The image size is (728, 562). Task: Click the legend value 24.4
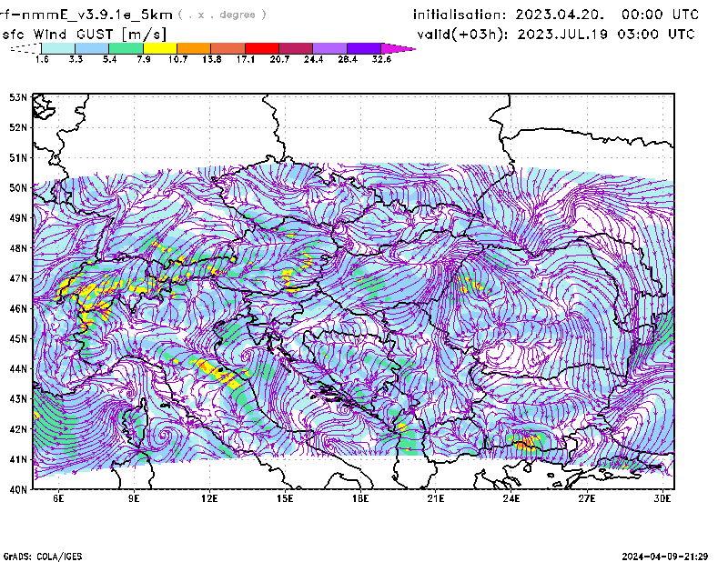tap(313, 59)
